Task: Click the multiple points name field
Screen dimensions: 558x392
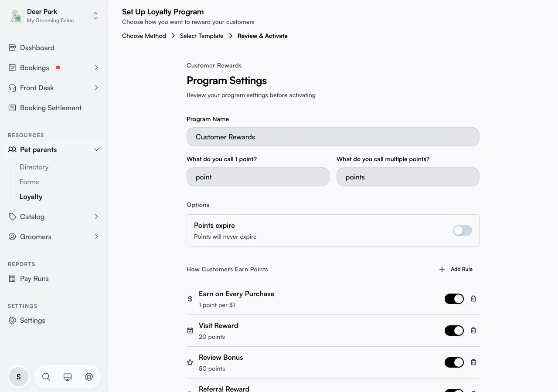Action: point(408,177)
